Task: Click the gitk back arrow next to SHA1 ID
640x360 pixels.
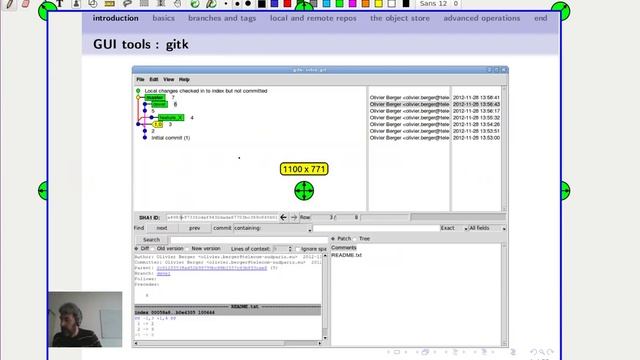Action: pyautogui.click(x=283, y=218)
